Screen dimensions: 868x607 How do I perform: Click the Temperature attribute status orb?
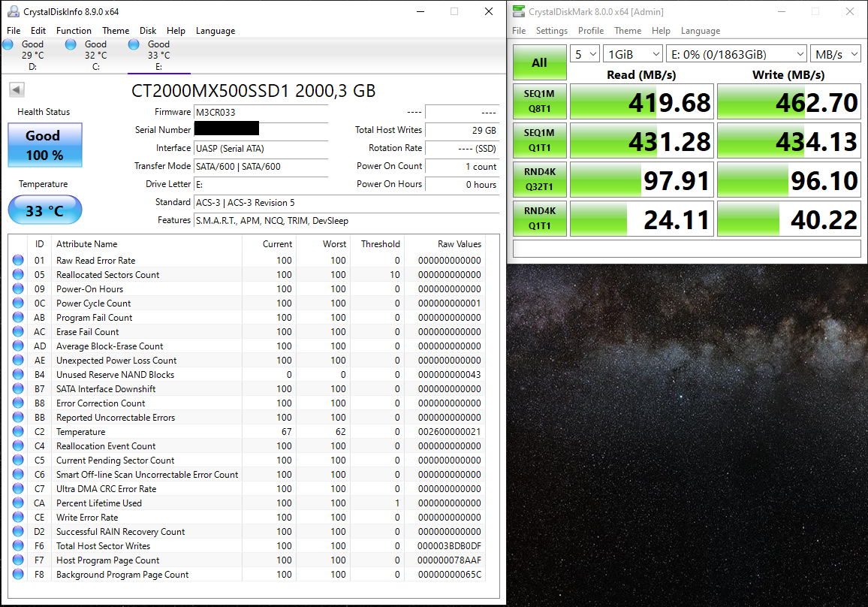(18, 431)
